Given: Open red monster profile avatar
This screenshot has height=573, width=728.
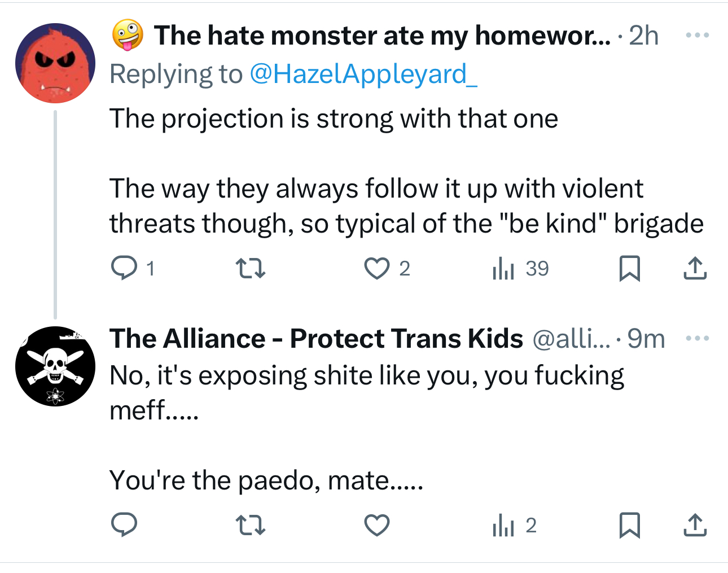Looking at the screenshot, I should 55,63.
